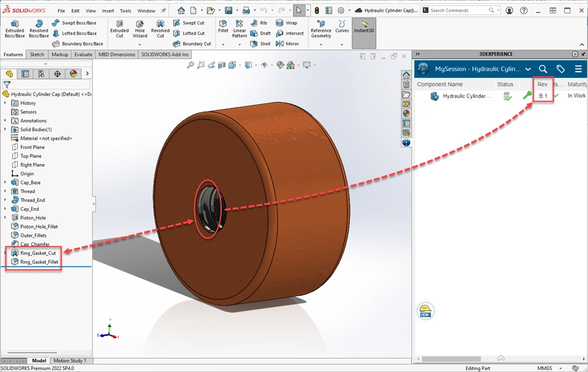
Task: Expand the Cap_Base feature
Action: point(6,183)
